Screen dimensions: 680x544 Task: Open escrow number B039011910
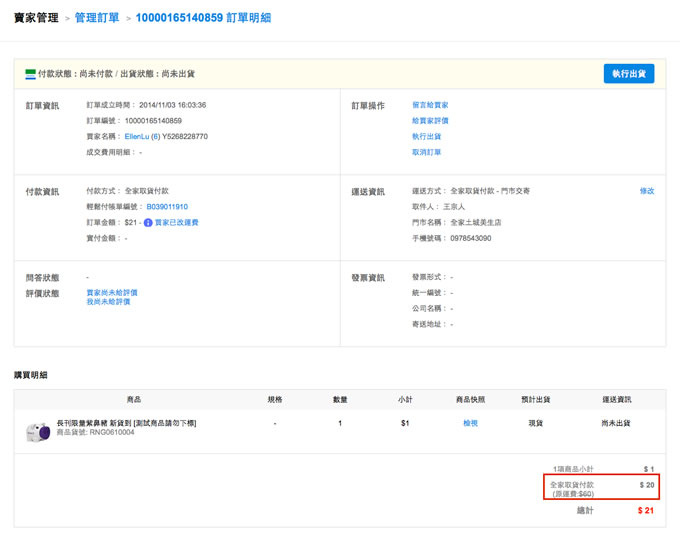pos(167,206)
